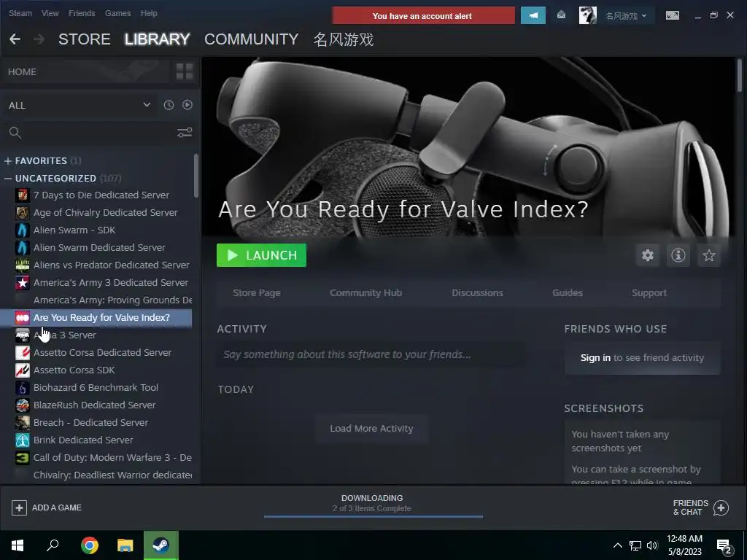Open the manage gear icon
Screen dimensions: 747x560
click(x=648, y=255)
